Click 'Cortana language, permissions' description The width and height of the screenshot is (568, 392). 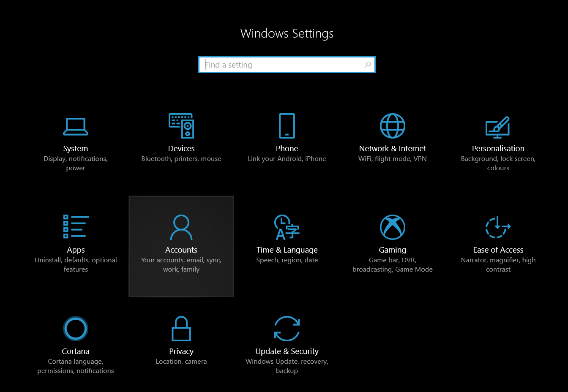76,366
